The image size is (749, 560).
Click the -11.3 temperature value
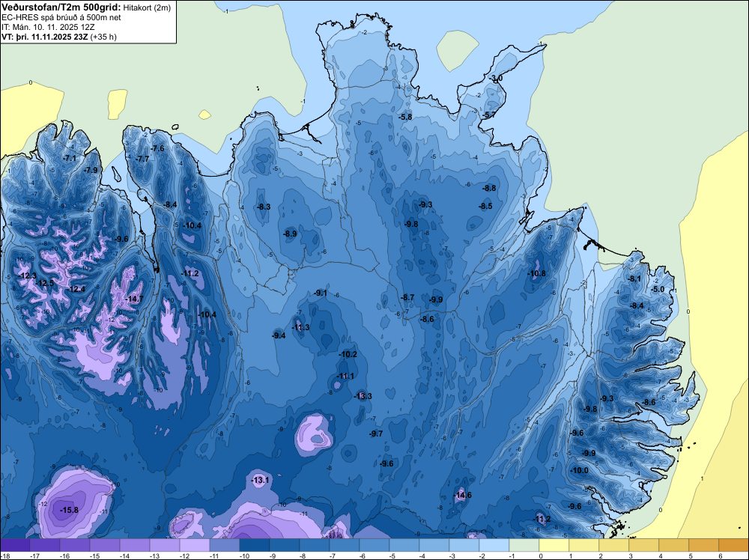pos(300,327)
